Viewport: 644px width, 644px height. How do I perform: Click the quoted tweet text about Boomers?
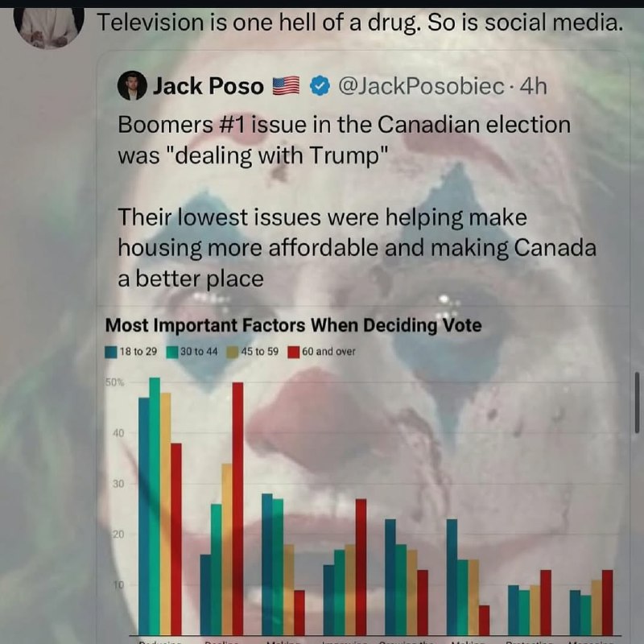pos(357,201)
